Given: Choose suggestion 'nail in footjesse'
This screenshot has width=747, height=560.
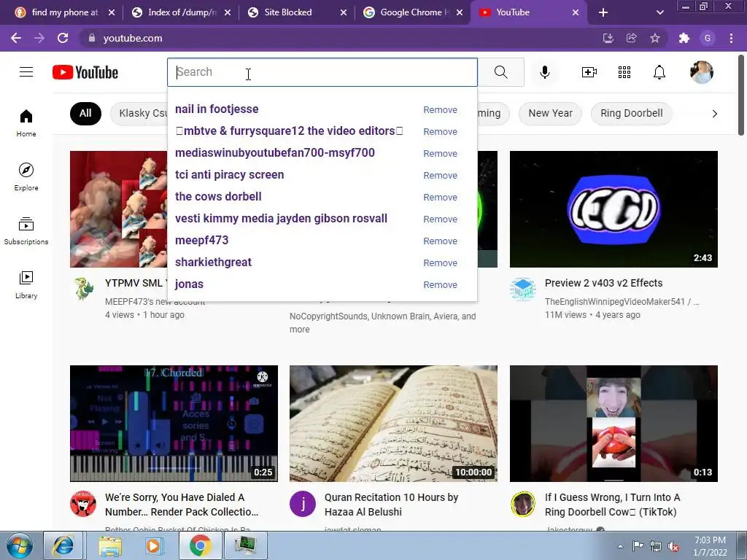Looking at the screenshot, I should pyautogui.click(x=217, y=109).
